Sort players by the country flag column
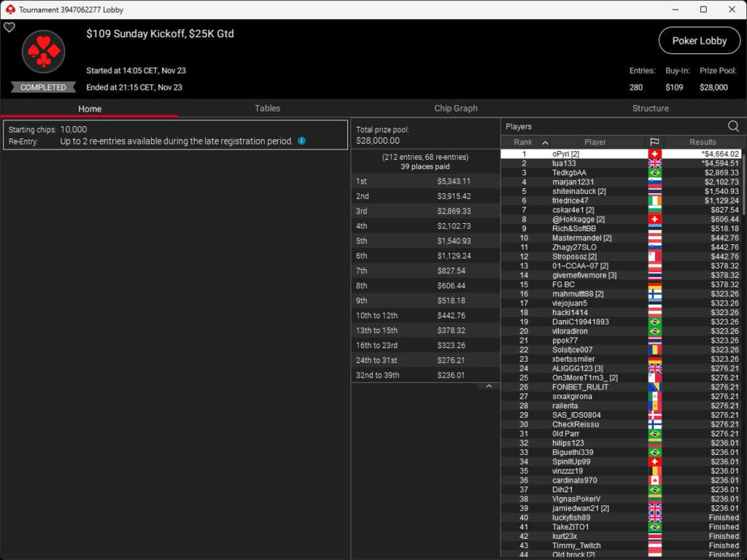 click(654, 142)
